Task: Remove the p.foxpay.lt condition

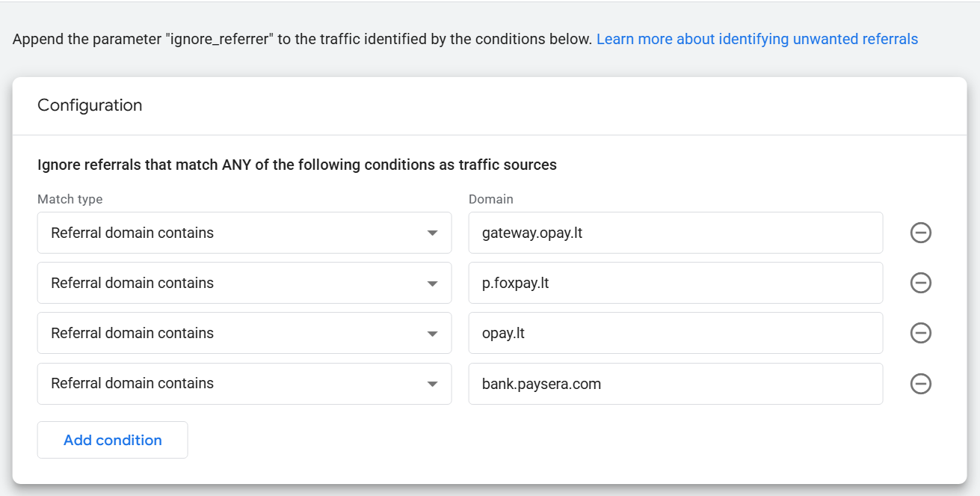Action: [x=920, y=283]
